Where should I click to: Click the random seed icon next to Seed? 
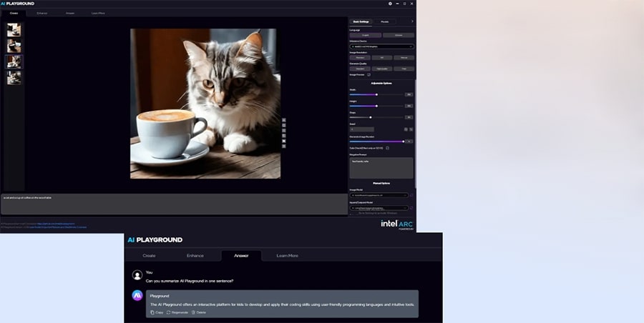point(406,129)
